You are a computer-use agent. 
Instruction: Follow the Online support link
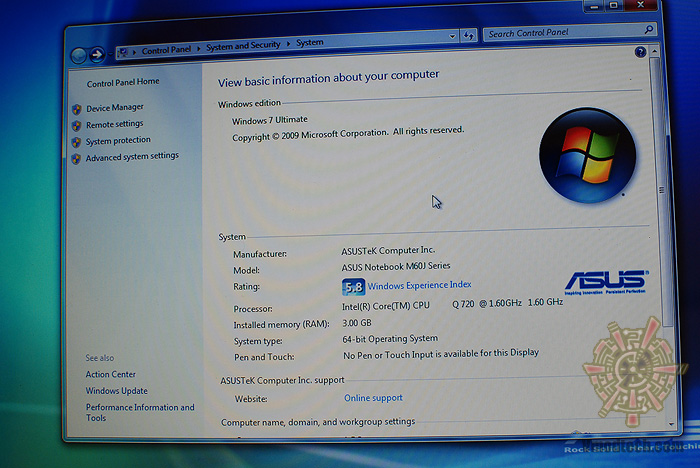[373, 398]
